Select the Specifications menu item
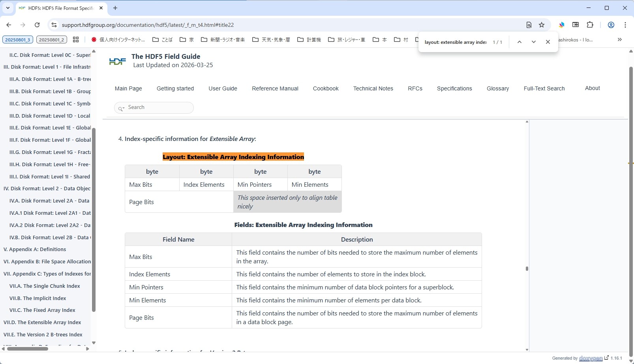 pyautogui.click(x=454, y=88)
